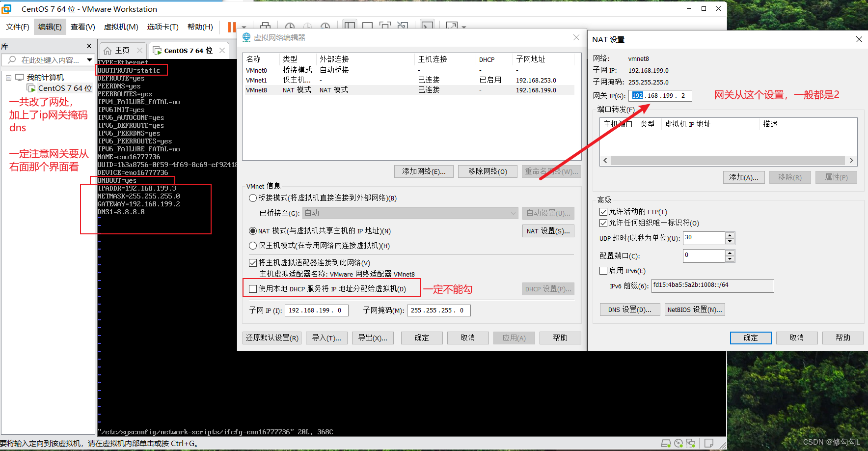
Task: Collapse the 我的计算机 tree node
Action: (x=8, y=78)
